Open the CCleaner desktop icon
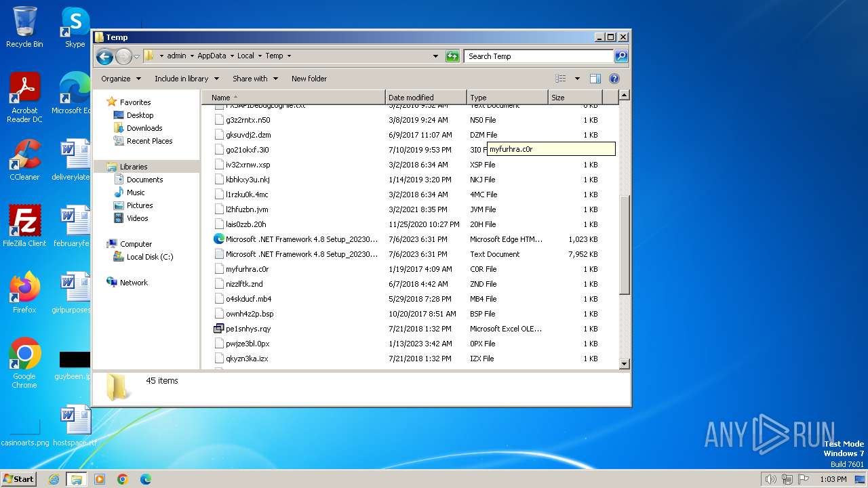868x488 pixels. (24, 160)
